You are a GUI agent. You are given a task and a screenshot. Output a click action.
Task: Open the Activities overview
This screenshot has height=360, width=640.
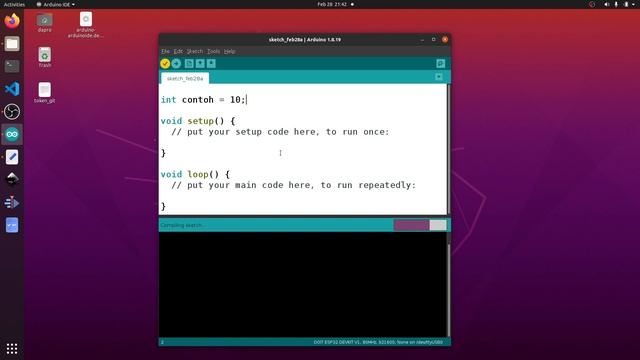(14, 4)
